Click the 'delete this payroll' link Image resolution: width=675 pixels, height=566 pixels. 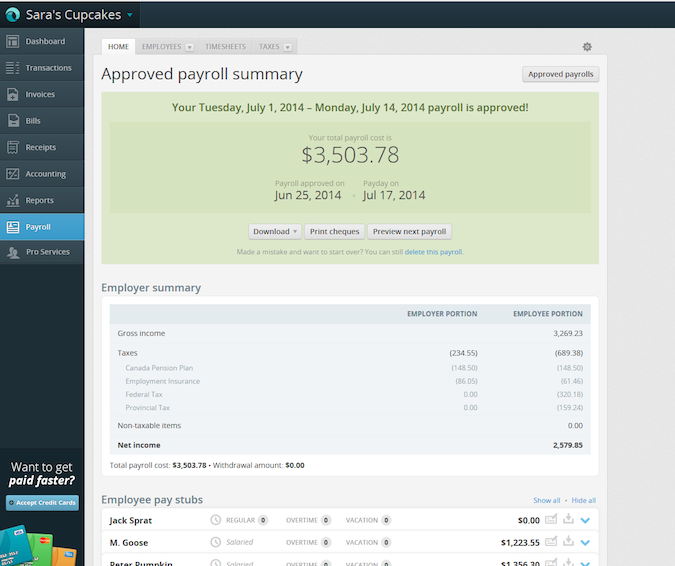coord(433,252)
